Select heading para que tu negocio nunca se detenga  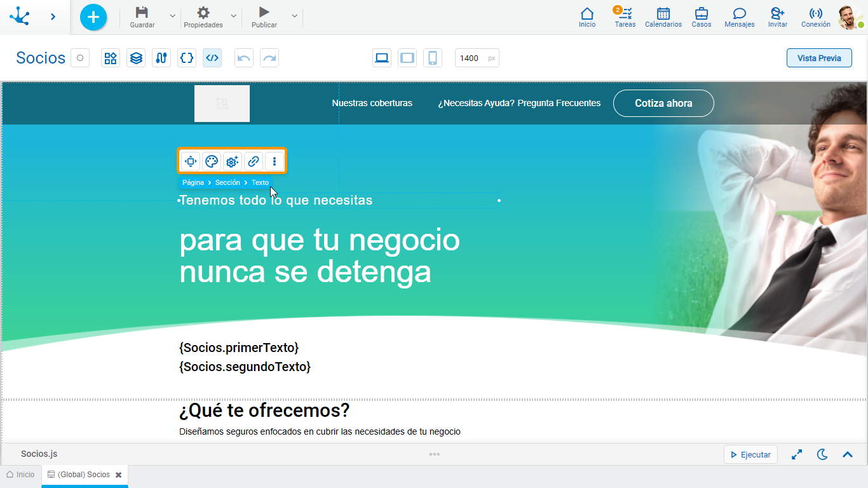click(320, 256)
